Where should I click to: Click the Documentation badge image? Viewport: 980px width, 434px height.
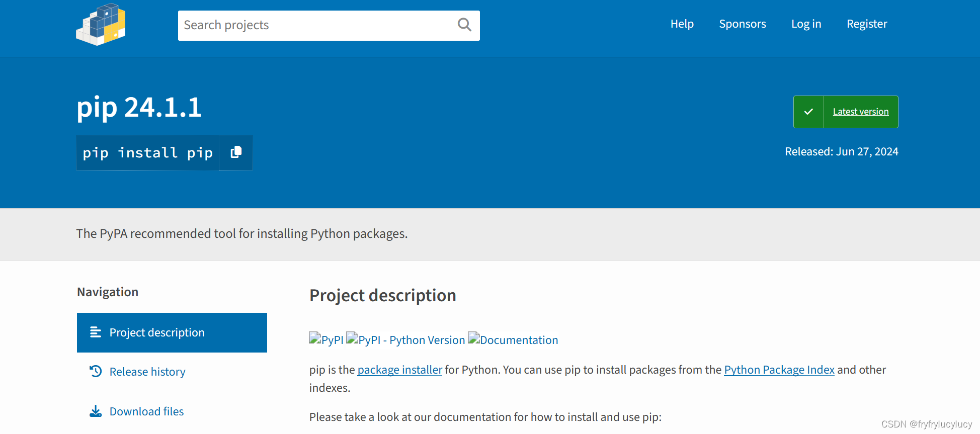pyautogui.click(x=513, y=339)
